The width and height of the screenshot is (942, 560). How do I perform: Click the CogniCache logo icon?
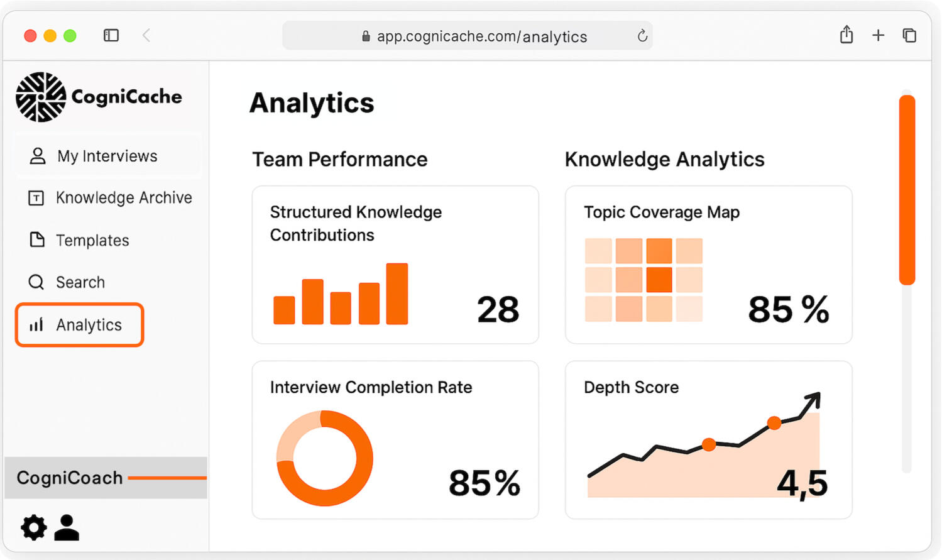point(41,97)
